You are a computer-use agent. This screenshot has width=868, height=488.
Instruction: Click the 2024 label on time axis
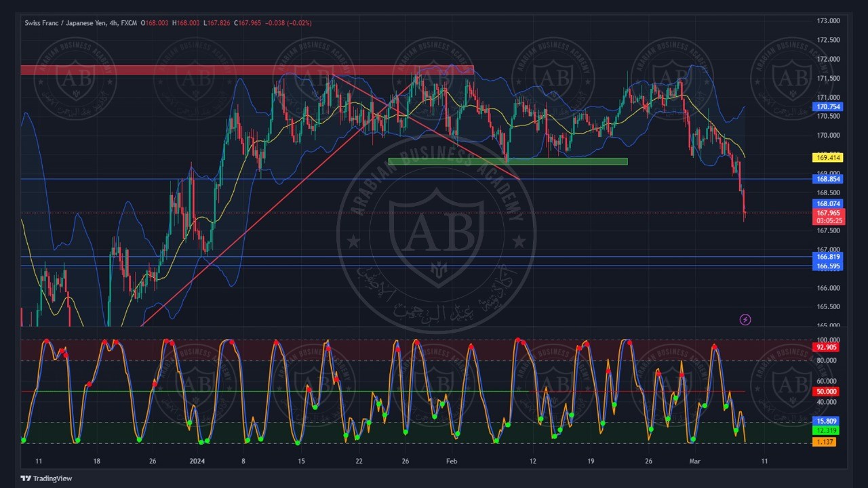[x=197, y=461]
